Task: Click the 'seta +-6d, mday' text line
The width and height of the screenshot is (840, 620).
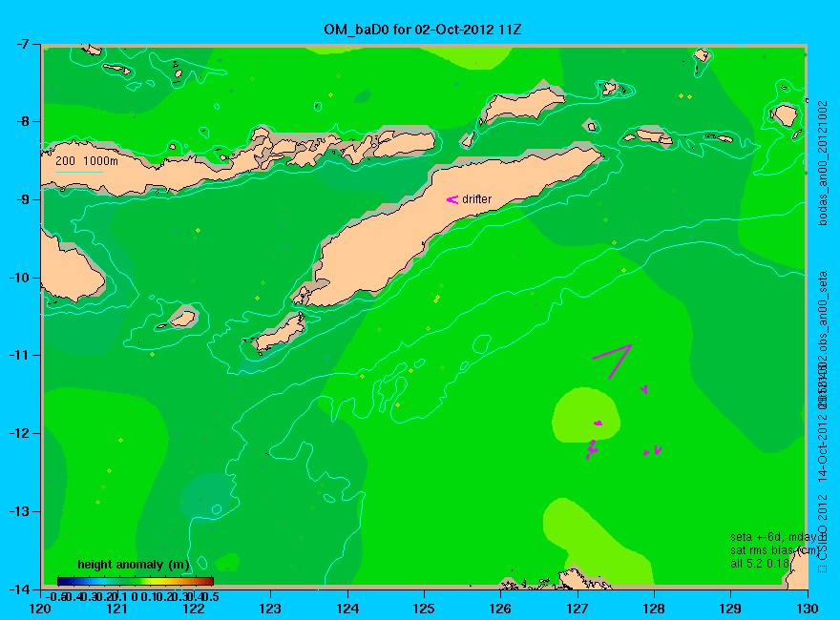Action: (775, 537)
